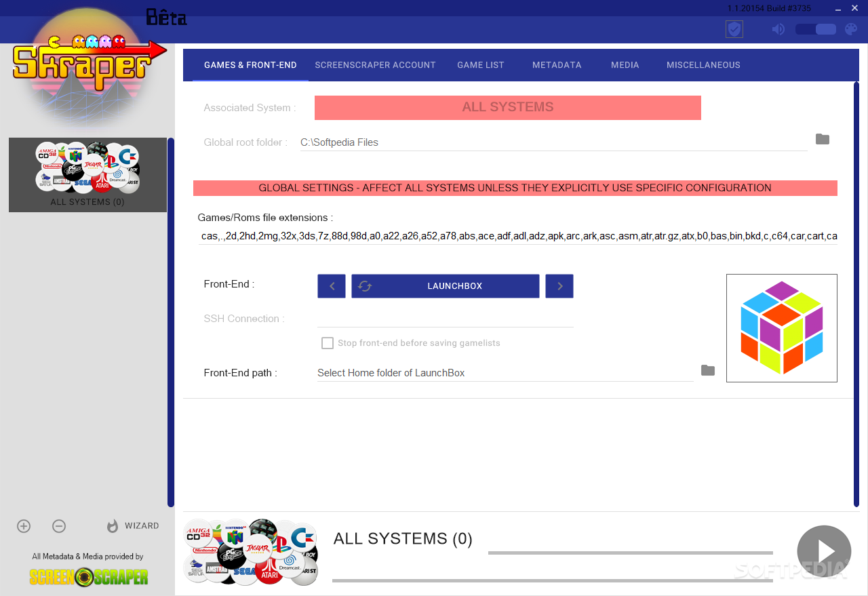This screenshot has height=596, width=868.
Task: Open the GAMES & FRONT-END tab
Action: [250, 65]
